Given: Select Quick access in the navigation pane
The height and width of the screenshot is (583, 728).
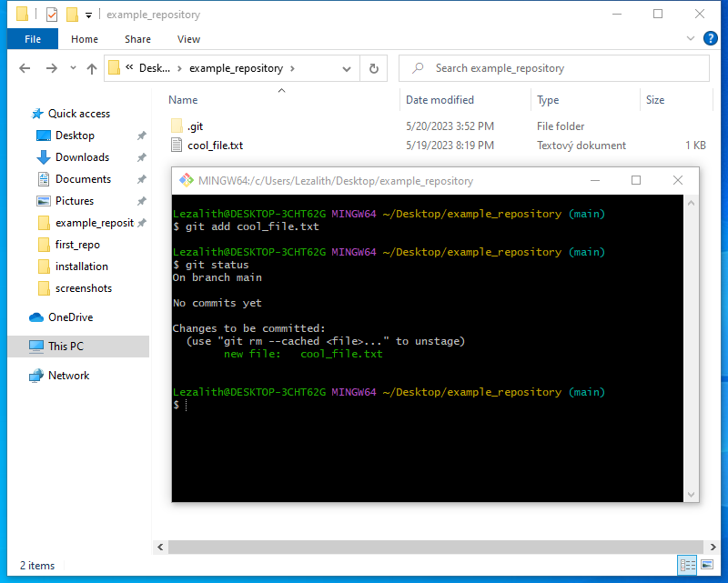Looking at the screenshot, I should coord(79,114).
